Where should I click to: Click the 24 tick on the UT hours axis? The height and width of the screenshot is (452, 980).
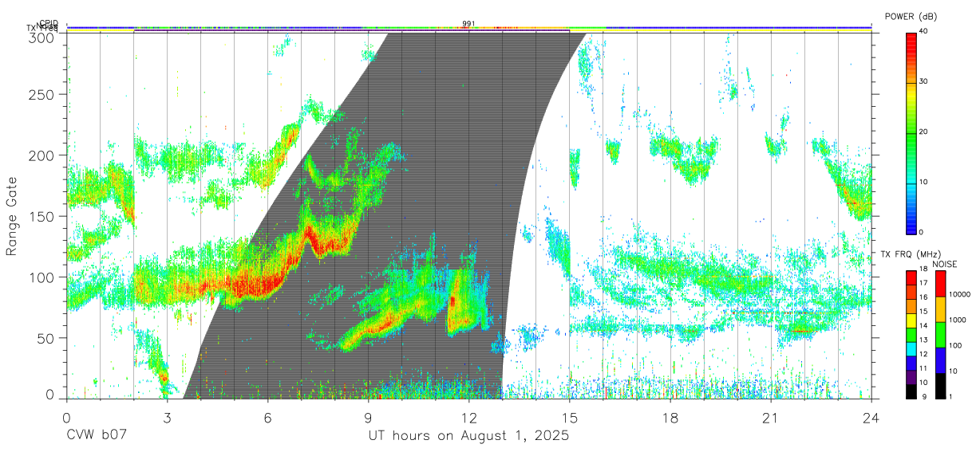coord(871,417)
